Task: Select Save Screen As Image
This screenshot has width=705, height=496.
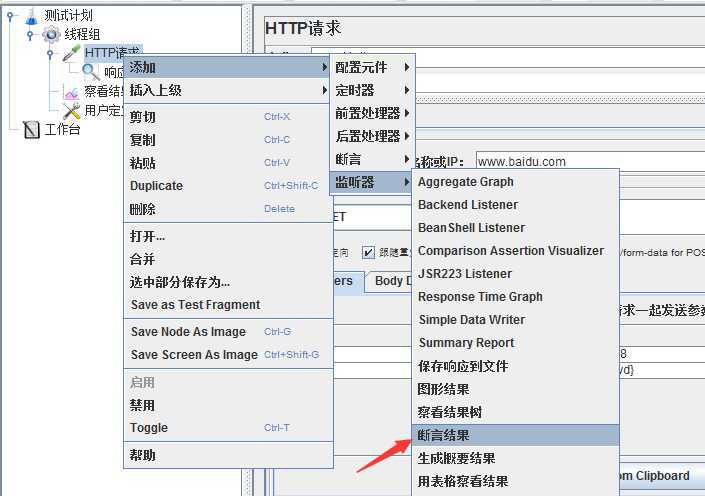Action: pos(228,355)
